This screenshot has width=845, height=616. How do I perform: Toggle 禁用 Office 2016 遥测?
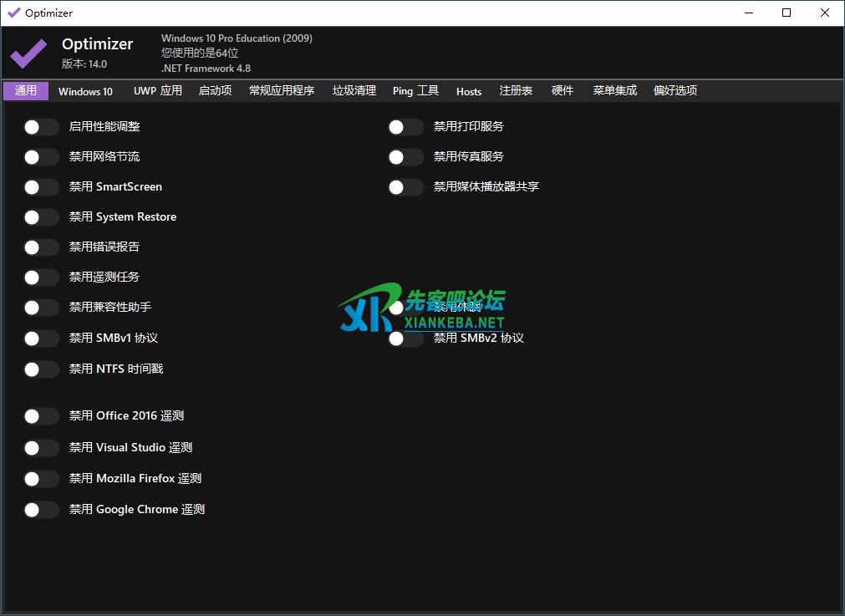(41, 416)
